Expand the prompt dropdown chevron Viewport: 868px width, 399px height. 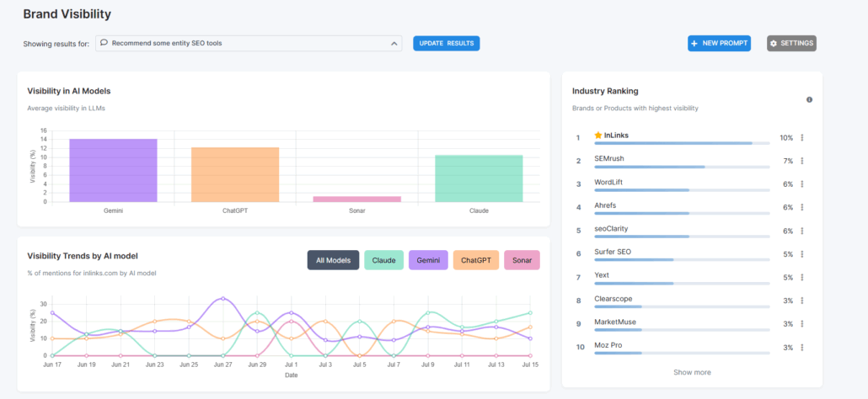(x=394, y=43)
